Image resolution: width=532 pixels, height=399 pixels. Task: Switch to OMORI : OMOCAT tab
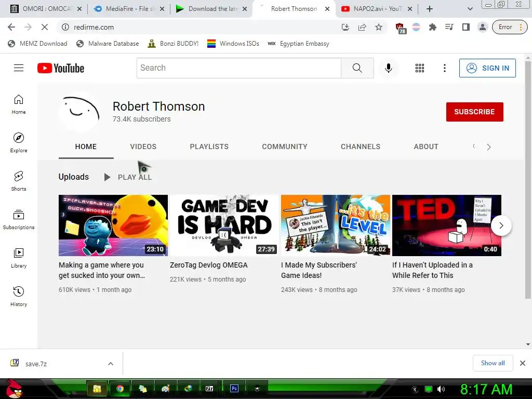coord(46,9)
